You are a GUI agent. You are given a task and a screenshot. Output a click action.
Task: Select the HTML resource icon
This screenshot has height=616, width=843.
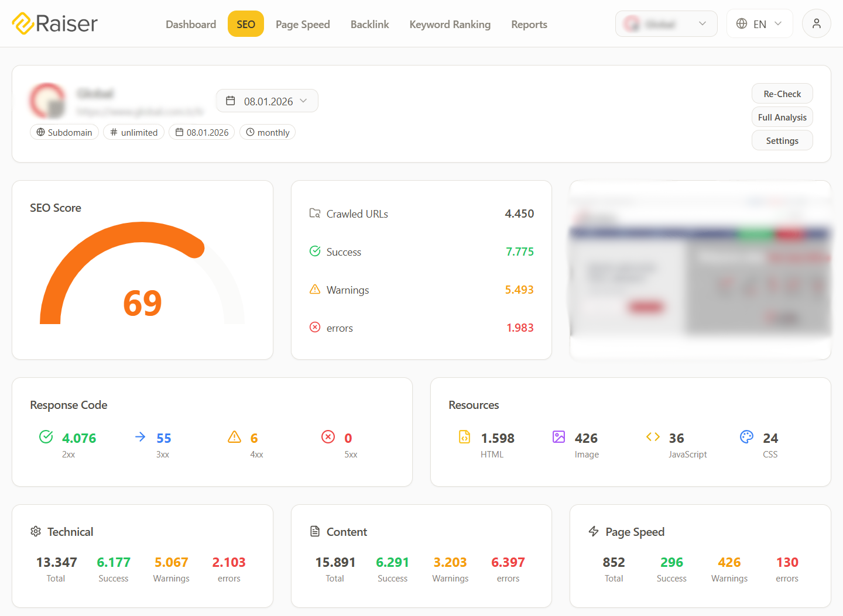464,437
